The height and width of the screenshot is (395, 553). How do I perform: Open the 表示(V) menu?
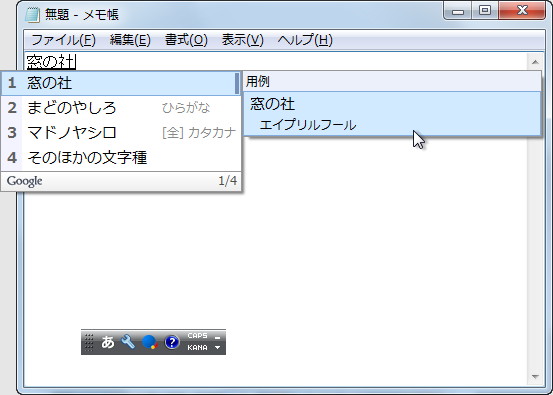click(243, 40)
